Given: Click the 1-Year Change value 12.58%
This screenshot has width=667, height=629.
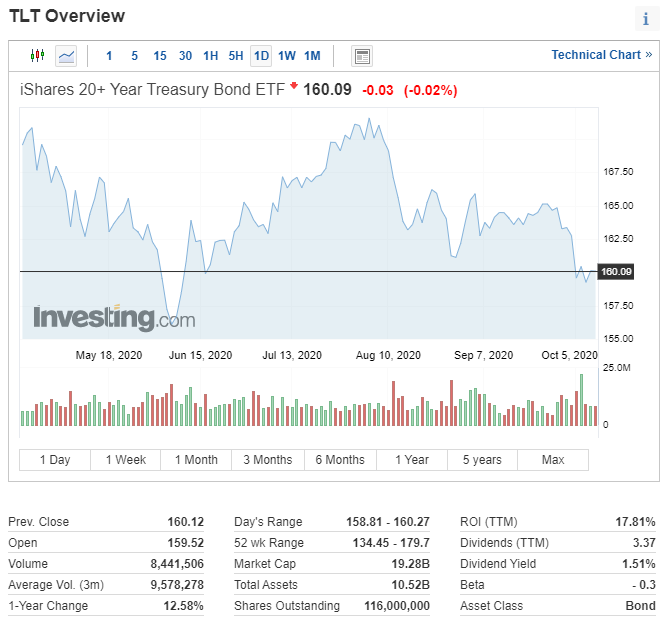Looking at the screenshot, I should (x=183, y=606).
